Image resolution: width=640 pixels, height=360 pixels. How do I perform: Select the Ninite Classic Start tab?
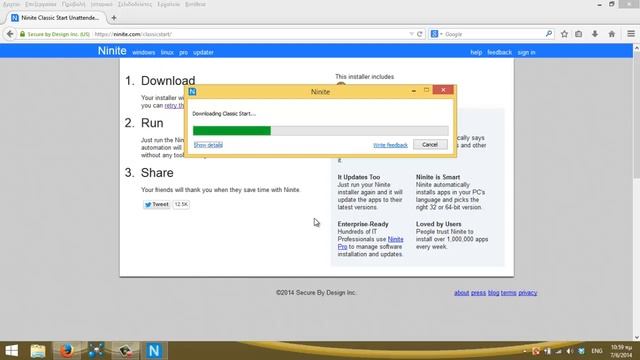[x=56, y=18]
